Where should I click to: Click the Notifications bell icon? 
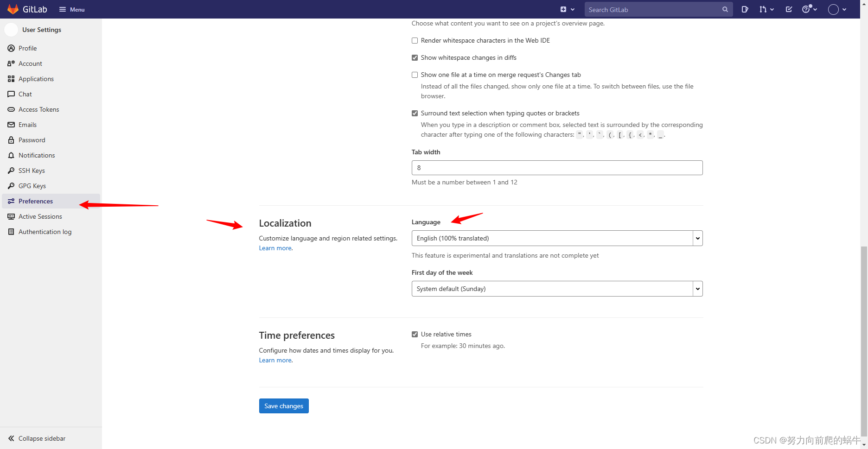point(11,155)
